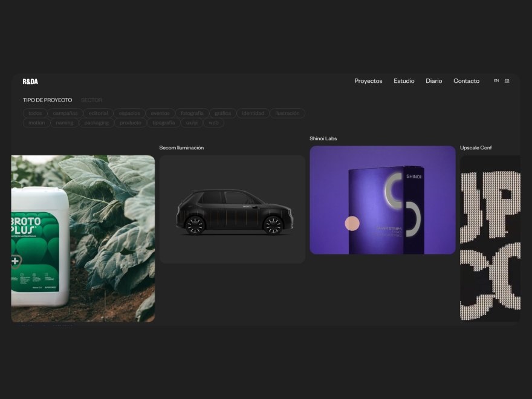This screenshot has height=399, width=532.
Task: Click the R&DA logo
Action: (x=30, y=82)
